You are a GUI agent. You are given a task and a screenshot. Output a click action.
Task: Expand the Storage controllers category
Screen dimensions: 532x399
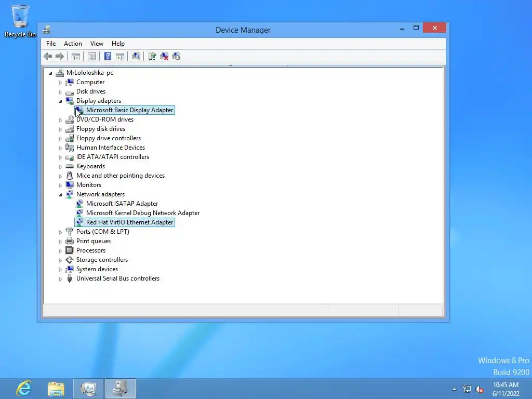coord(60,260)
